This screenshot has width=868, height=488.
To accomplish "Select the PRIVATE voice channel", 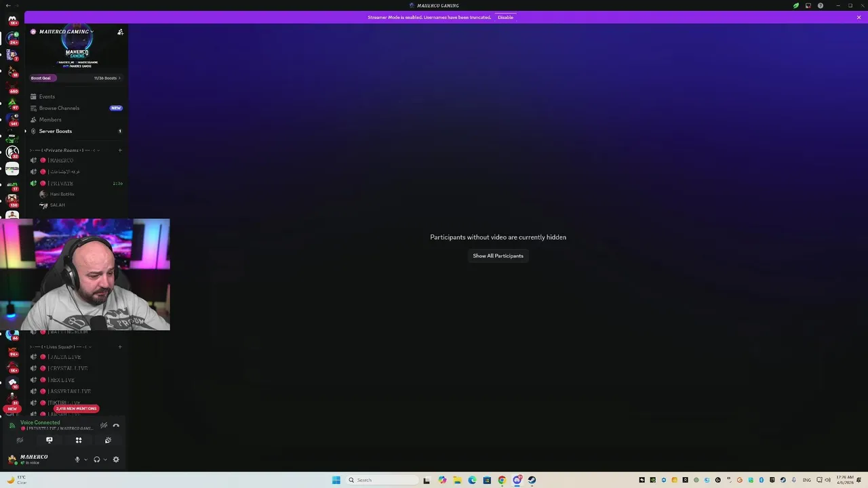I will (61, 183).
